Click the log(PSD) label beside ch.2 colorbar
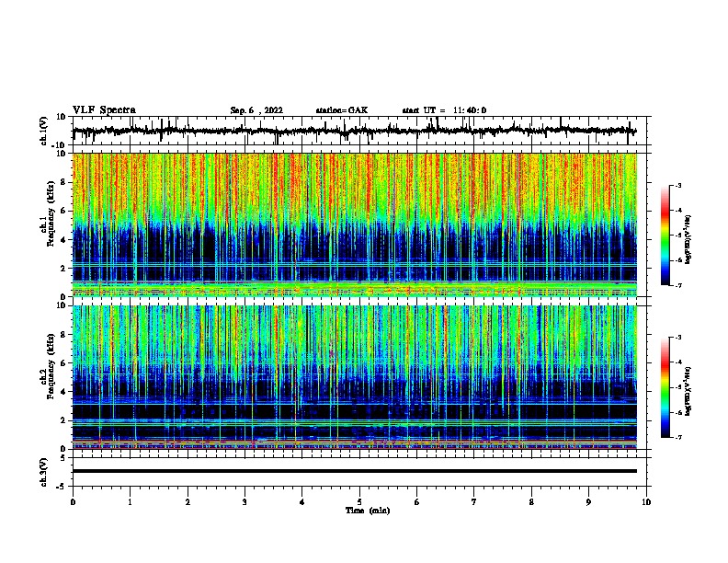 [x=688, y=391]
